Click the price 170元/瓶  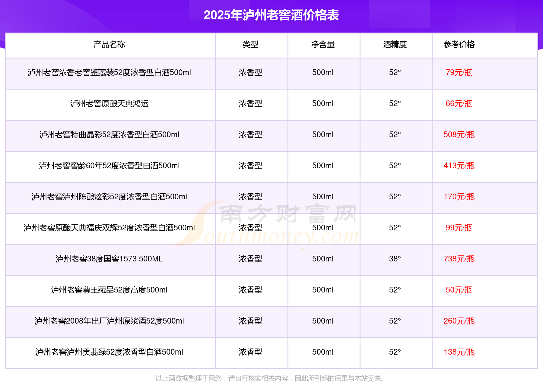point(459,197)
